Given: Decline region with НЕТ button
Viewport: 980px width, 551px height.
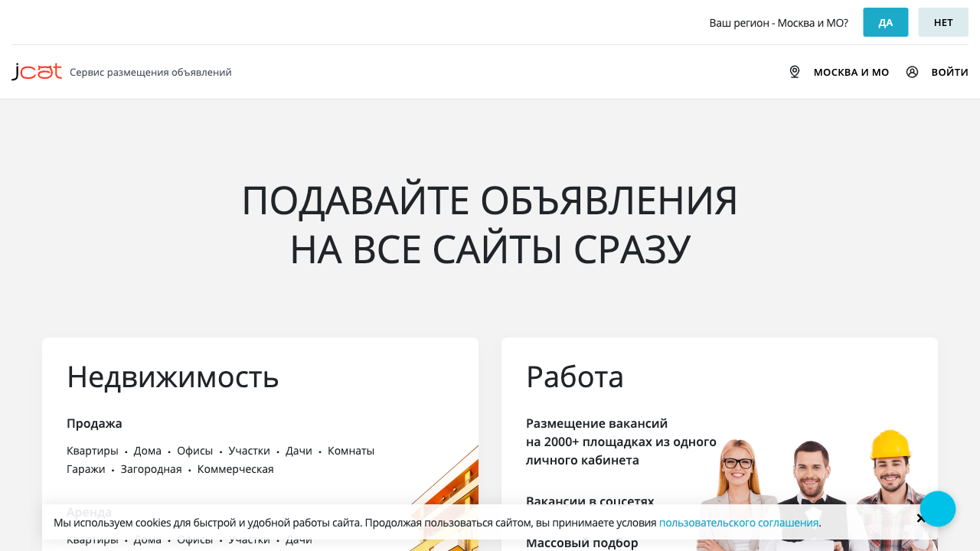Looking at the screenshot, I should 943,22.
